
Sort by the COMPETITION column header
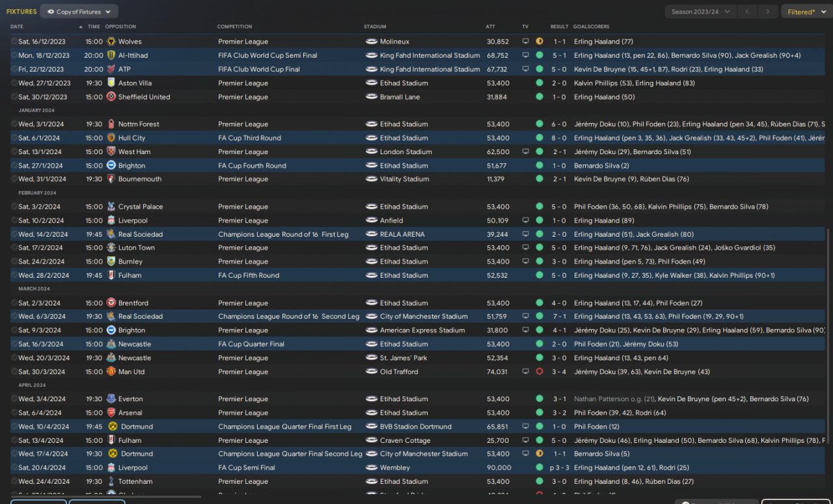234,27
